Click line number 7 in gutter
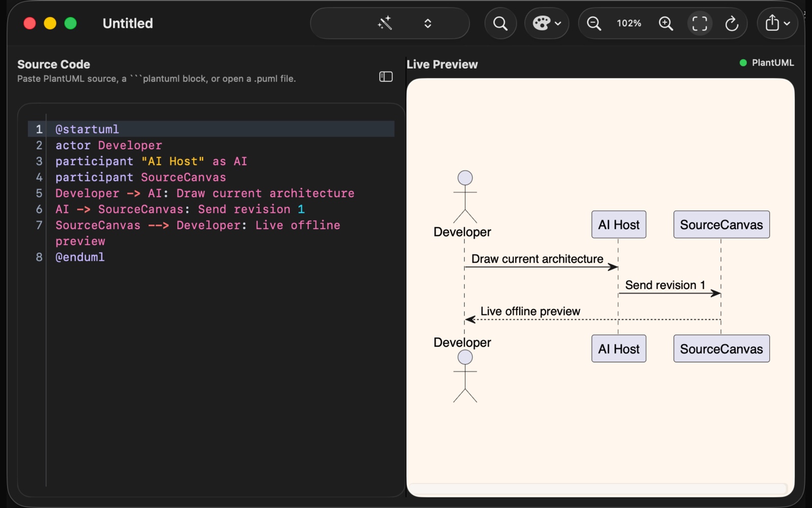 pos(39,225)
